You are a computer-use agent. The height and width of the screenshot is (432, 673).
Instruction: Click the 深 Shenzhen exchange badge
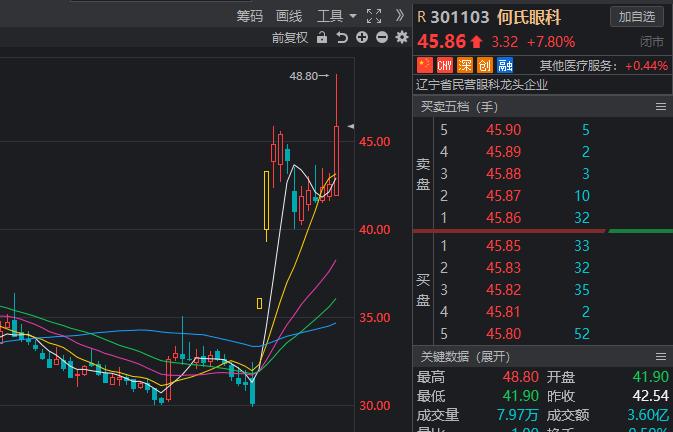[465, 65]
